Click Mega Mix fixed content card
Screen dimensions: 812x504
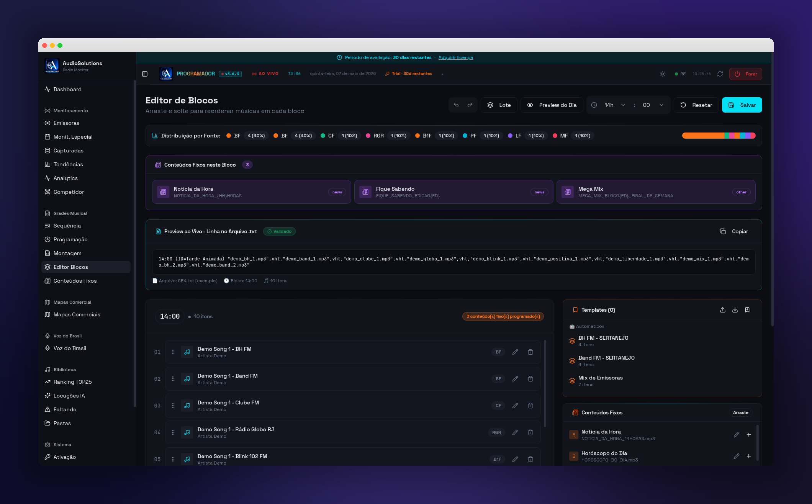click(x=656, y=192)
